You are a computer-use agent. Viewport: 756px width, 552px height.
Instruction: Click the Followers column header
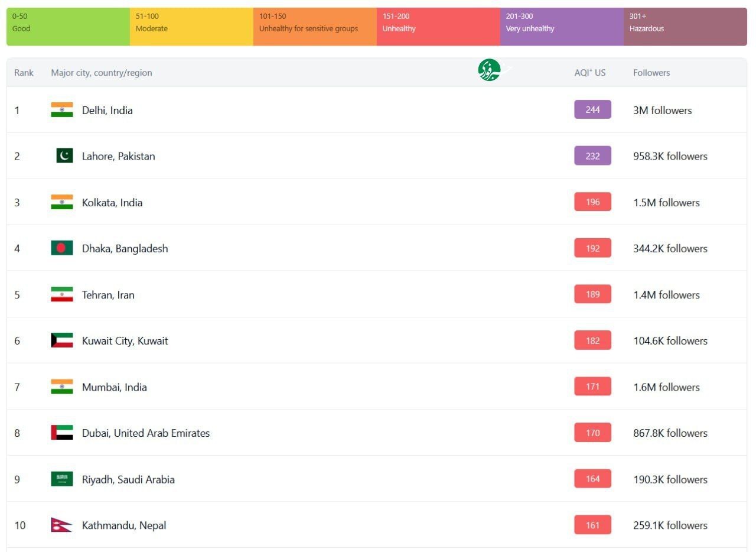[x=651, y=73]
